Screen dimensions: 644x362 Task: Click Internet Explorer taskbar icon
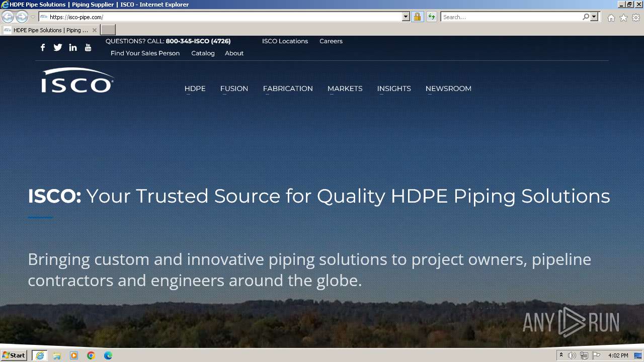[x=40, y=355]
